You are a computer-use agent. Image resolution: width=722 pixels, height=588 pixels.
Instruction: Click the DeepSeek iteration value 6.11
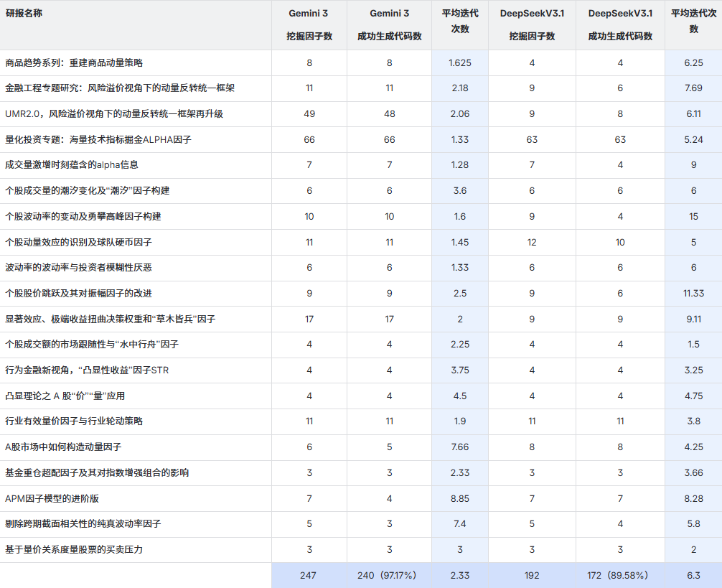click(693, 114)
